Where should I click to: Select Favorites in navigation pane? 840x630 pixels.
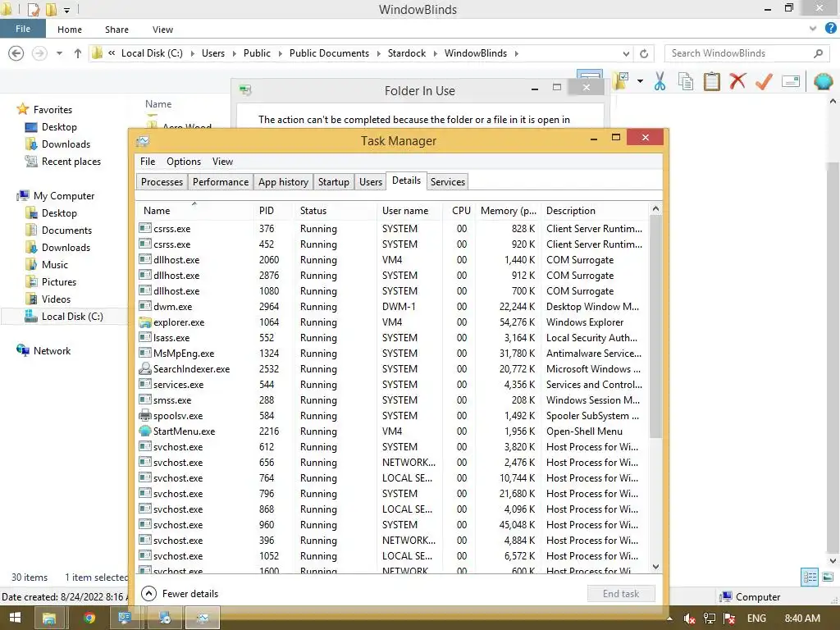[x=52, y=109]
